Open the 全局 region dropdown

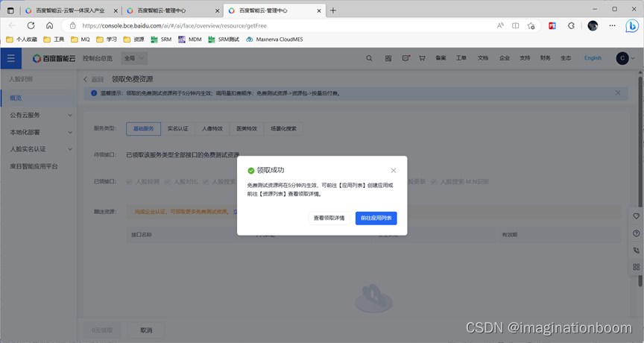134,58
